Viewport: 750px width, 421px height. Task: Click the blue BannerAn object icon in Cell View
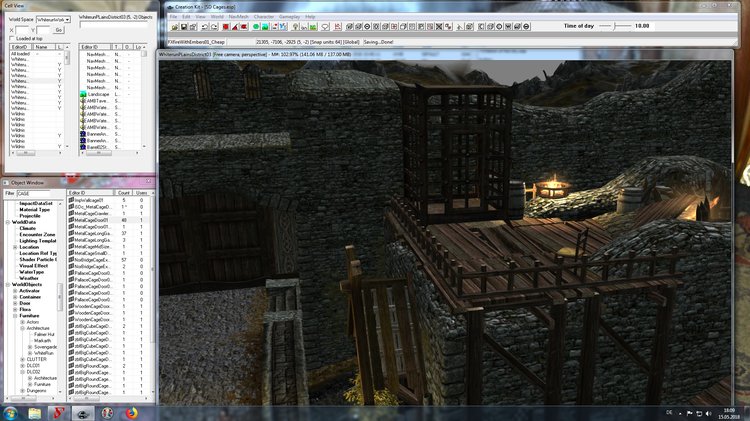83,134
